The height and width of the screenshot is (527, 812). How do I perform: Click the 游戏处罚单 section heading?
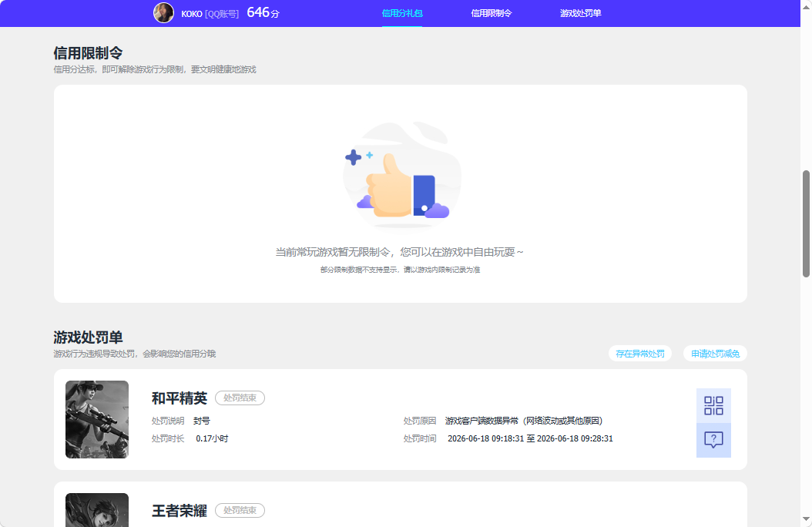(x=88, y=337)
